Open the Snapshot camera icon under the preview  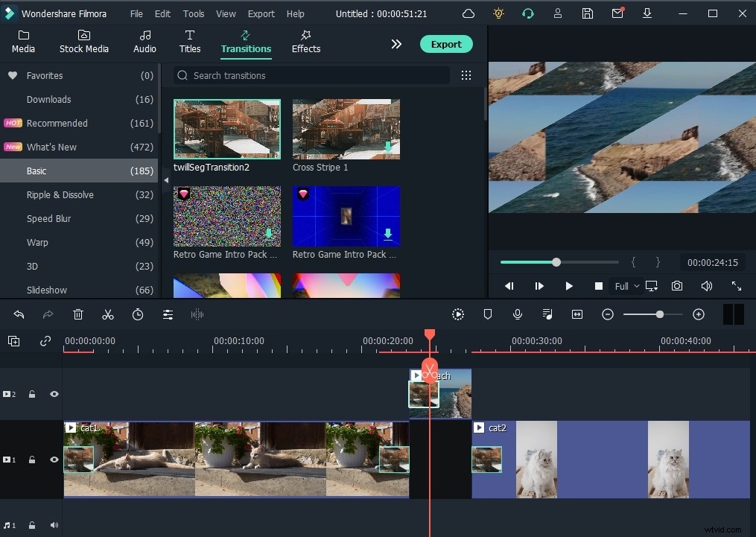[676, 285]
